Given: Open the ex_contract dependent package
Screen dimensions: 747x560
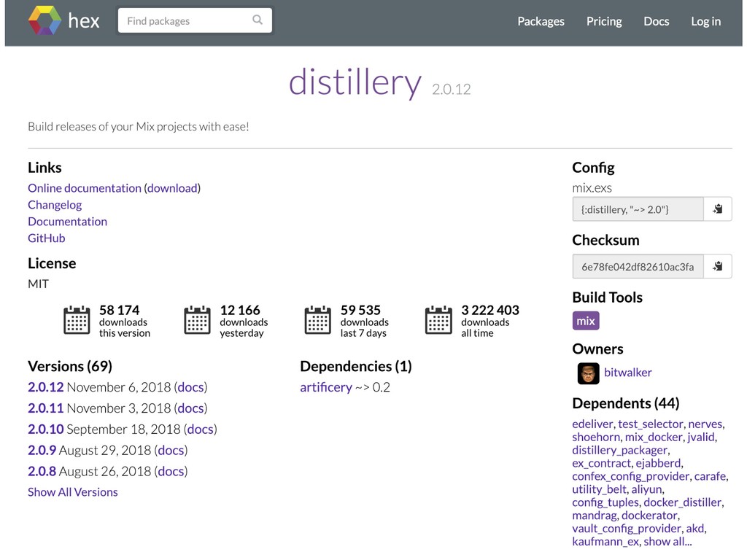Looking at the screenshot, I should point(601,463).
